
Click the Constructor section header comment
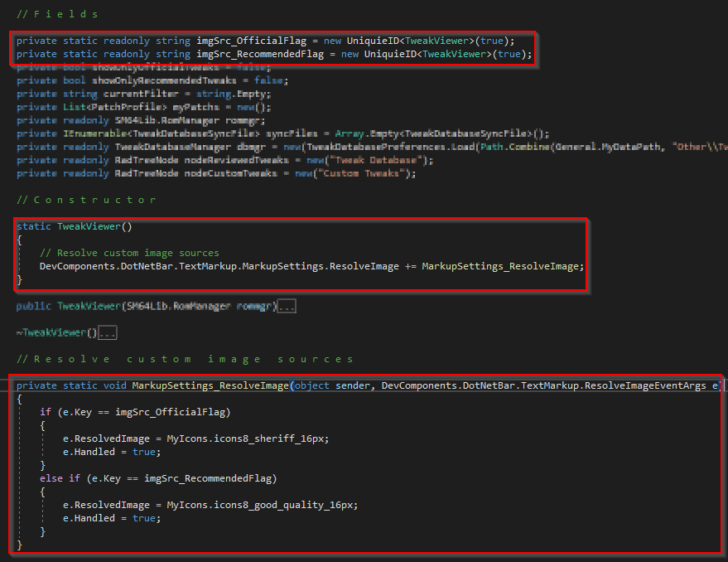pos(86,200)
